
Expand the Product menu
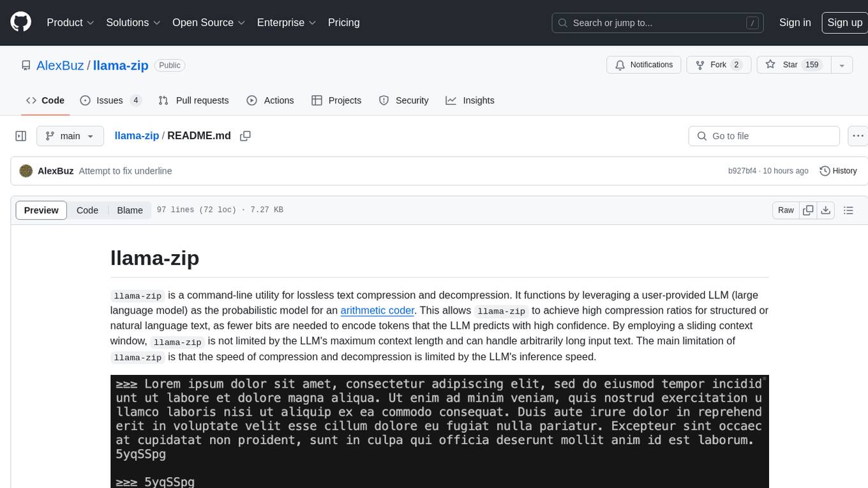coord(70,22)
